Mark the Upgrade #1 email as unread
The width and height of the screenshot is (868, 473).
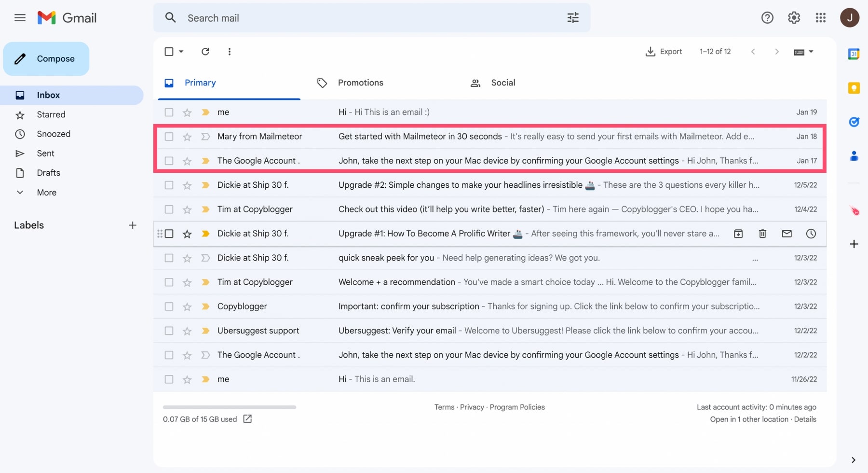787,234
